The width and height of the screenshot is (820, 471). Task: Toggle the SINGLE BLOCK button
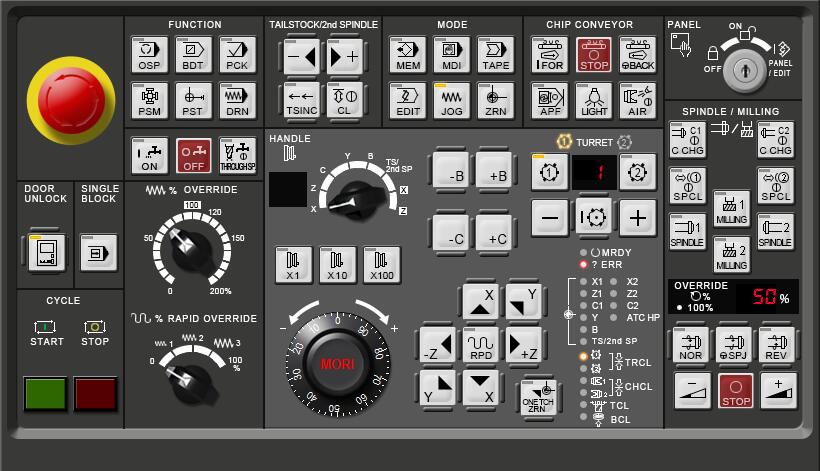click(99, 252)
